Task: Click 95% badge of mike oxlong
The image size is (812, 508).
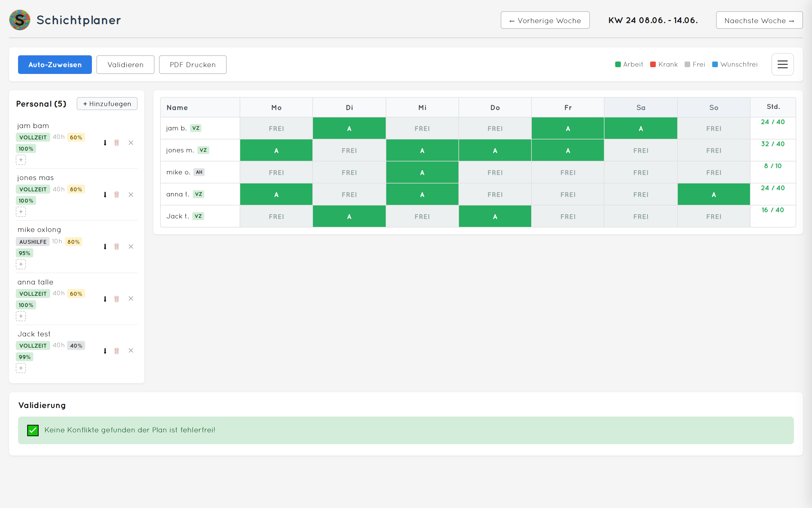Action: (x=25, y=253)
